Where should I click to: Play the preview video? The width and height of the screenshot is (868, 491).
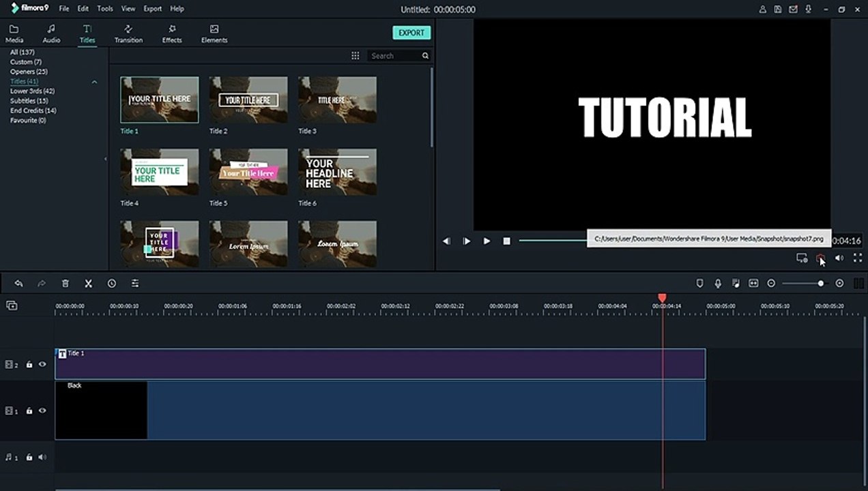pyautogui.click(x=487, y=241)
